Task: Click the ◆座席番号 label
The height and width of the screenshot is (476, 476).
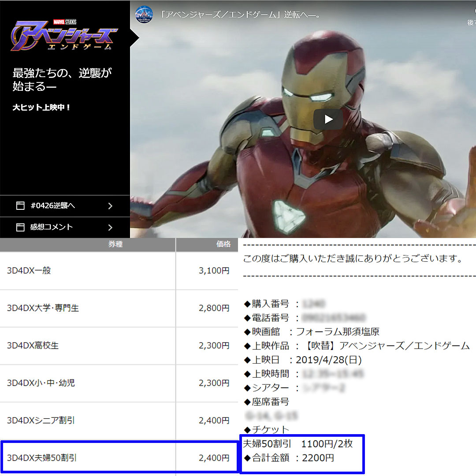Action: (x=267, y=402)
